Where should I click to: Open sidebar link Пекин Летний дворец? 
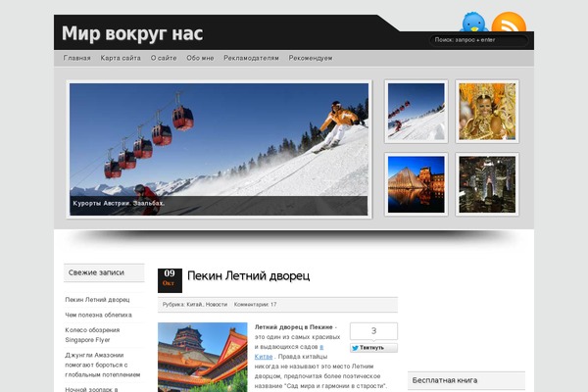coord(97,300)
